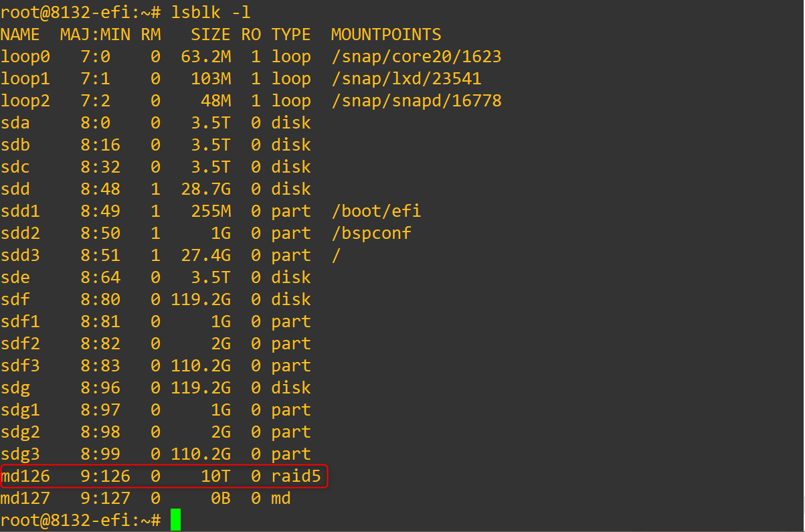Viewport: 805px width, 532px height.
Task: Click the /snap/lxd/23541 path
Action: [x=406, y=79]
